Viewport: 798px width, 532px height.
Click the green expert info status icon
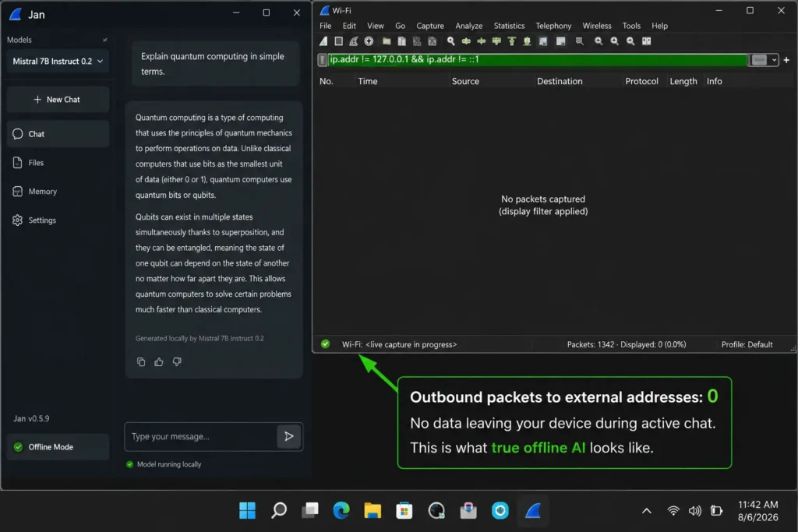click(325, 344)
